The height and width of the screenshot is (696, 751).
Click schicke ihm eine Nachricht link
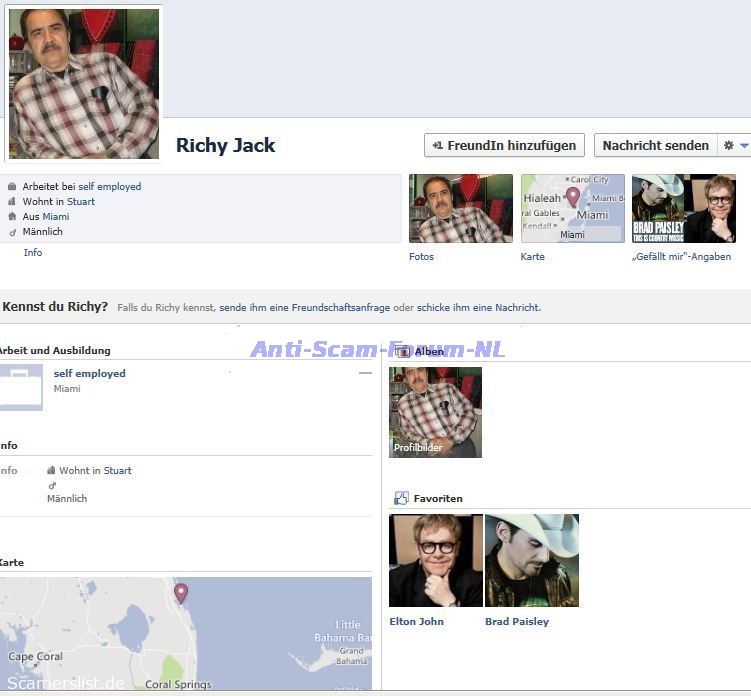[x=478, y=308]
